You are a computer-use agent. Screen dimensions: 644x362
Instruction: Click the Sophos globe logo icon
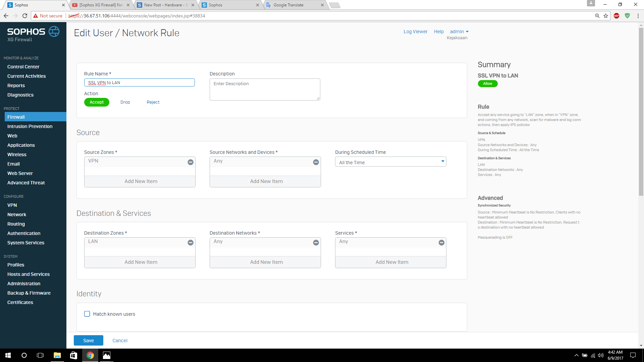coord(54,32)
